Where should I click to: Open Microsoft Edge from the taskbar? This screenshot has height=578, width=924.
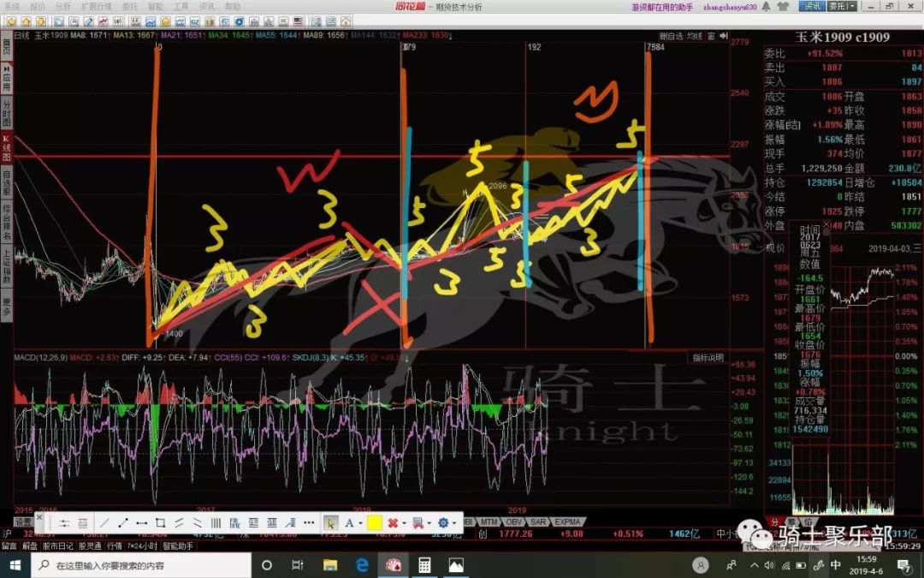tap(362, 566)
